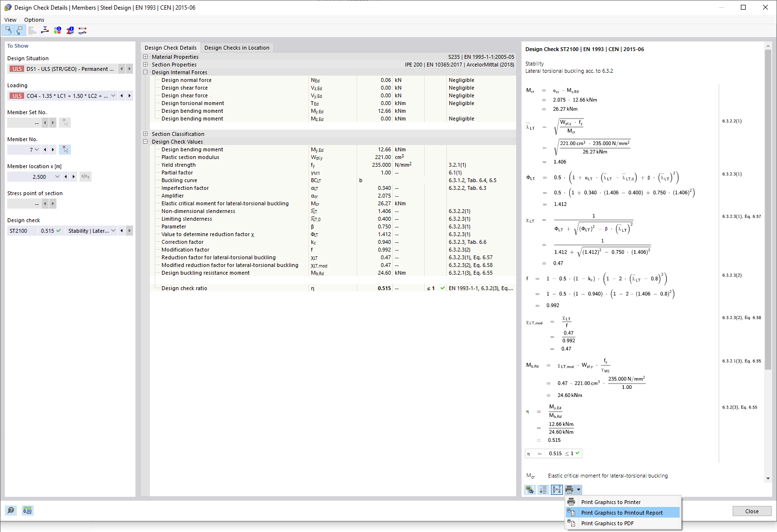Step to the next loading combination
This screenshot has width=777, height=532.
point(129,96)
